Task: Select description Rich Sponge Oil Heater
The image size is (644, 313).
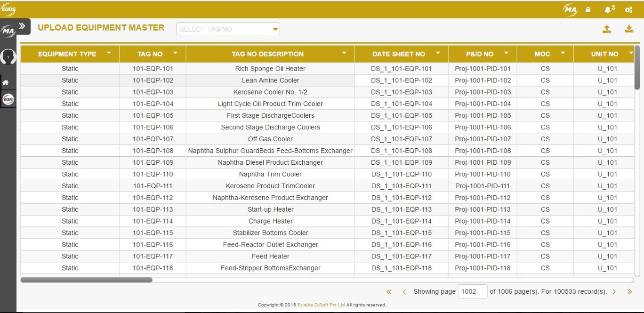Action: pyautogui.click(x=271, y=69)
